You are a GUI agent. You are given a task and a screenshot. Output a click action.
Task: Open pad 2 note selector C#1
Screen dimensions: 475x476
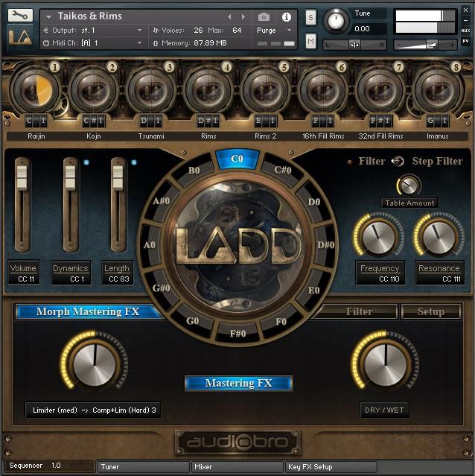click(93, 121)
